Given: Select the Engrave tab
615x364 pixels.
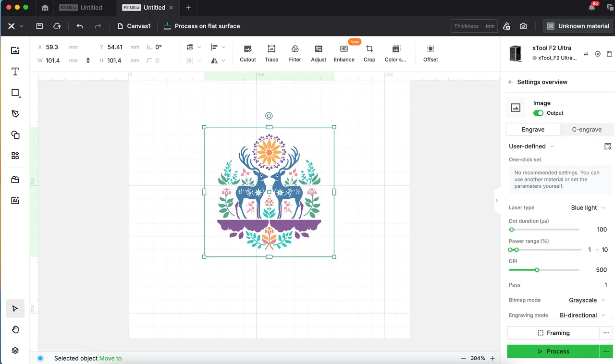Looking at the screenshot, I should pos(533,130).
